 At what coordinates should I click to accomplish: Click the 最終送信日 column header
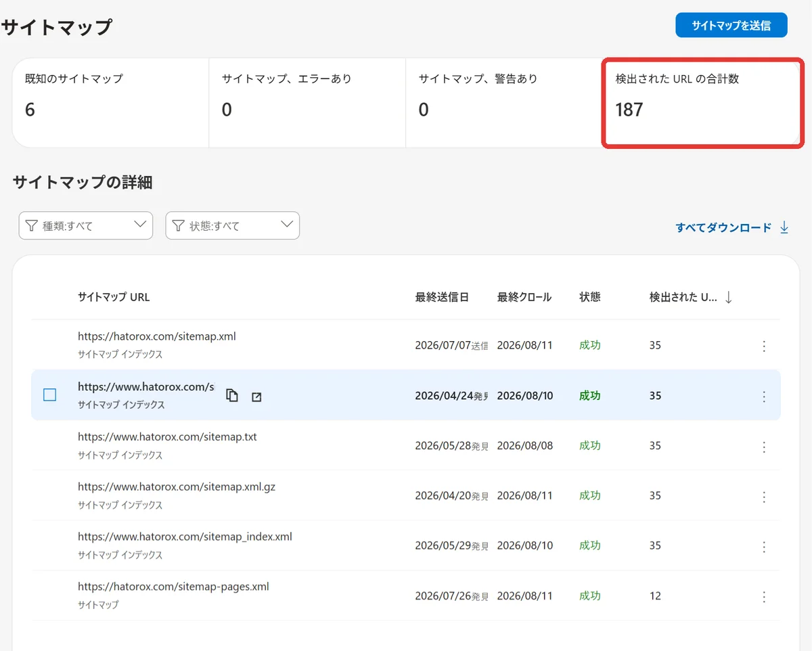tap(442, 297)
